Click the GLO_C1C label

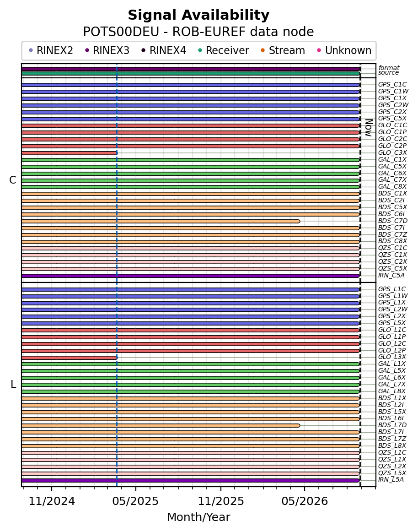[x=392, y=125]
